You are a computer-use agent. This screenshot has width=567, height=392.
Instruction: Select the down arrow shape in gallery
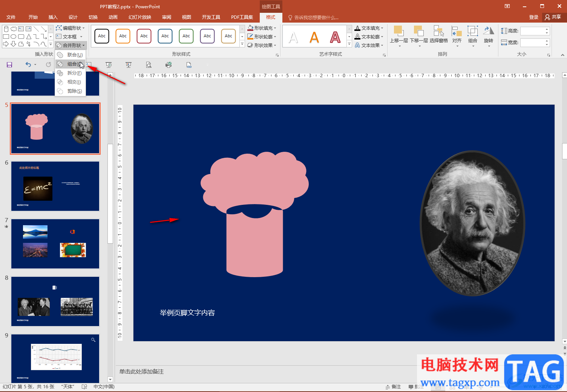pos(14,44)
